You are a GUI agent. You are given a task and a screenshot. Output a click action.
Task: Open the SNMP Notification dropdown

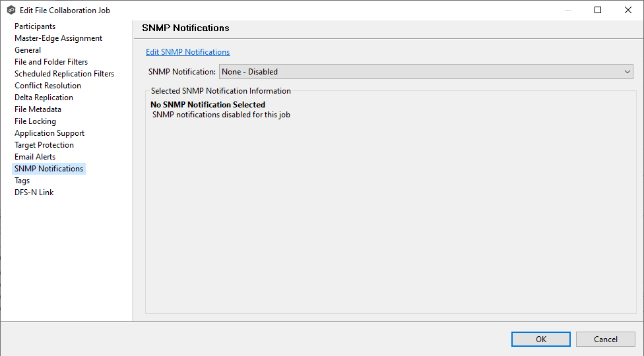[x=426, y=72]
